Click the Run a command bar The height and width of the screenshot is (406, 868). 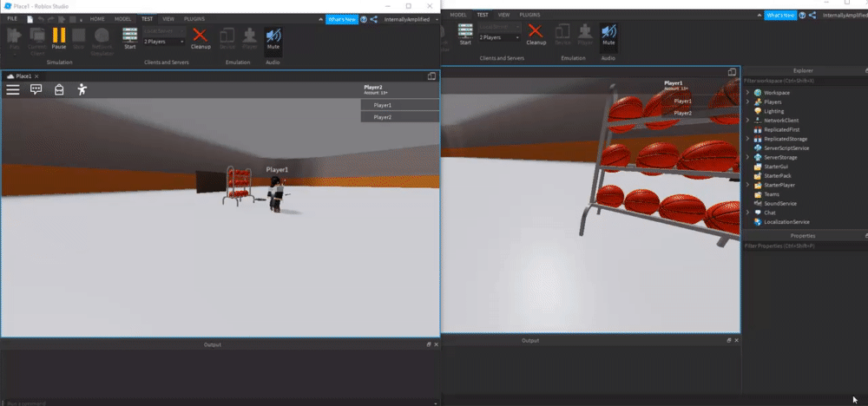pos(220,403)
